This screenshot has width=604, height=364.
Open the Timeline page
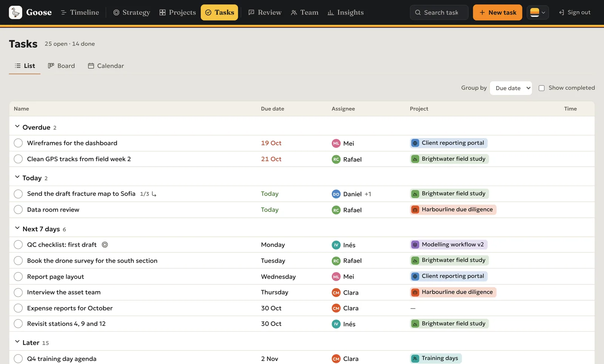point(80,12)
